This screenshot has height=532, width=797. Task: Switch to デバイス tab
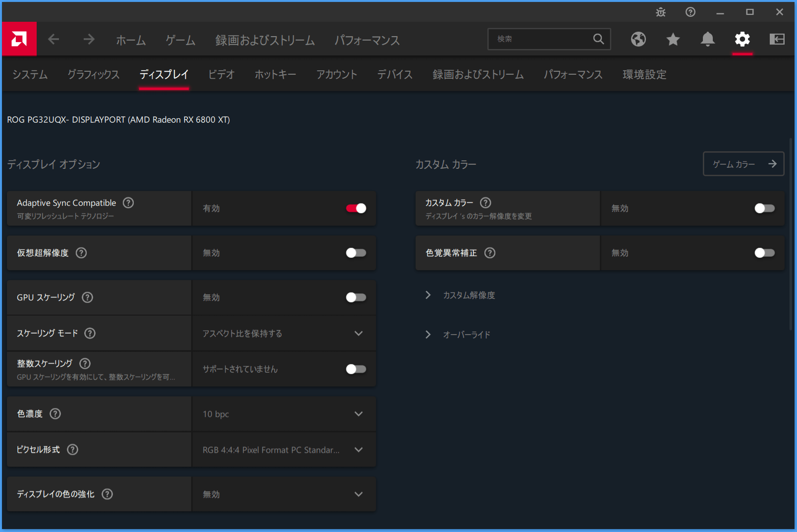pos(395,74)
